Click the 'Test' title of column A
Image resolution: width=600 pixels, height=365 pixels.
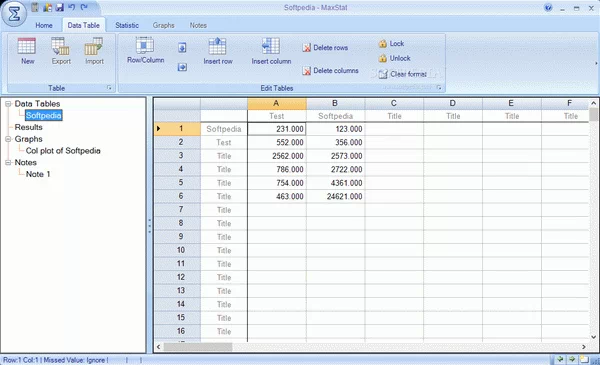277,116
